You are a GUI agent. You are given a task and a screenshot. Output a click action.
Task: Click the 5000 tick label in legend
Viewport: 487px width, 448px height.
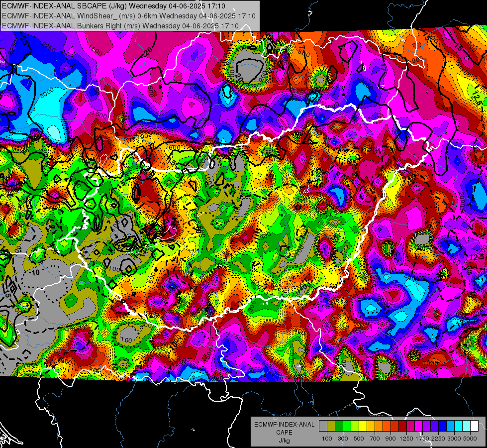(470, 439)
